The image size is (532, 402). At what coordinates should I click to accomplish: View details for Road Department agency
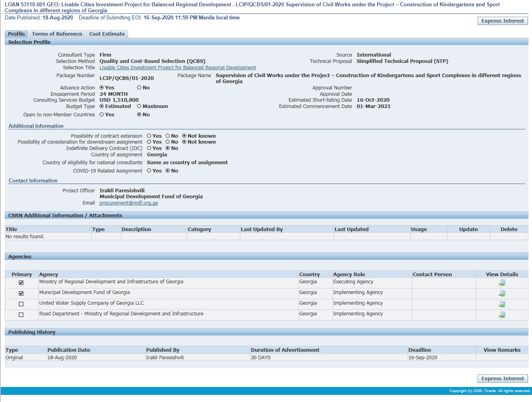pos(502,315)
